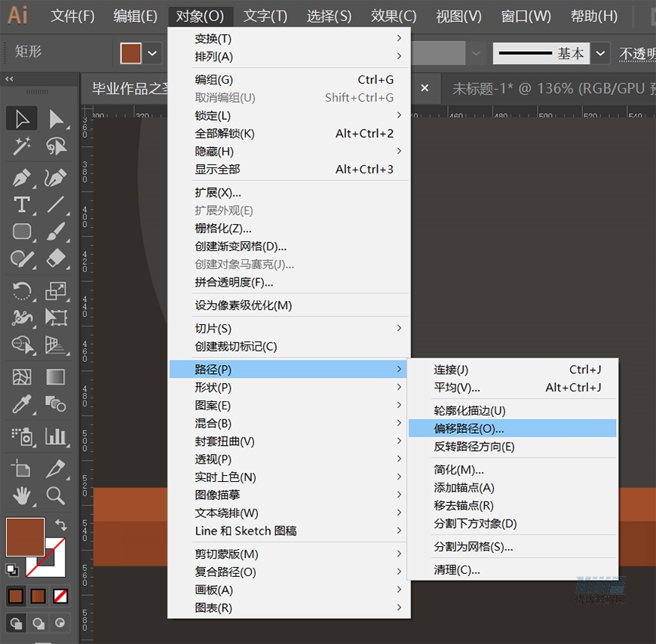Choose the Eyedropper tool
The height and width of the screenshot is (644, 656).
point(22,403)
